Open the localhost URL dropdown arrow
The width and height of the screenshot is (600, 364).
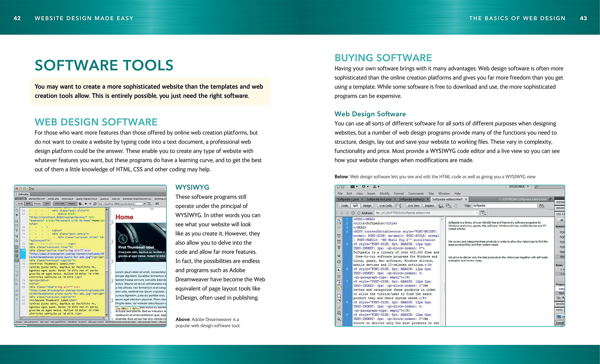click(144, 203)
